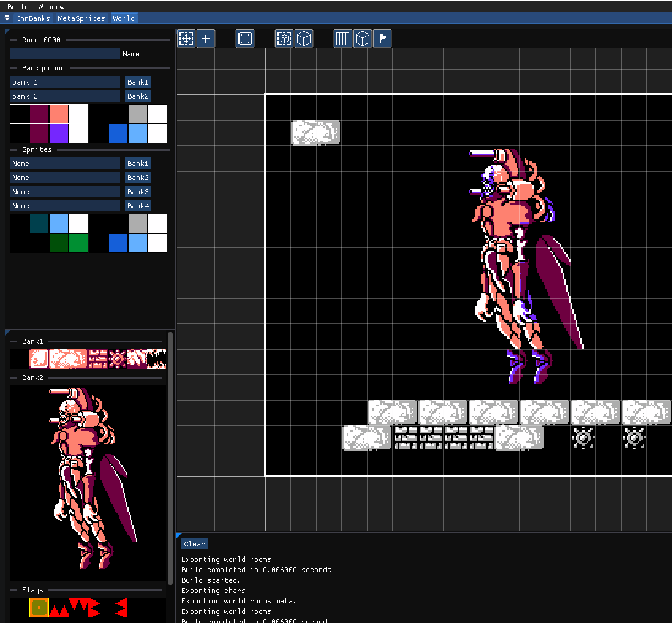
Task: Click the 'Build started.' log line
Action: point(211,580)
